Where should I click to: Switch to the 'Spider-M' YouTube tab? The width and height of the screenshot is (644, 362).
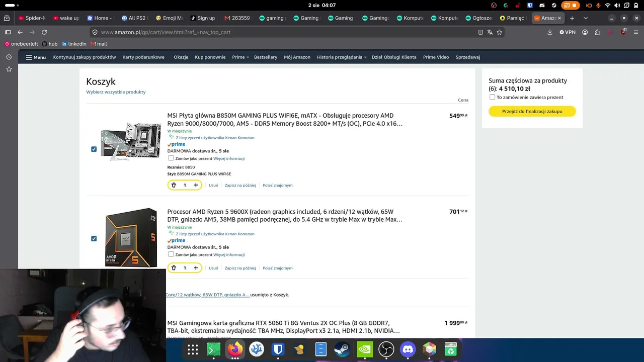tap(32, 18)
